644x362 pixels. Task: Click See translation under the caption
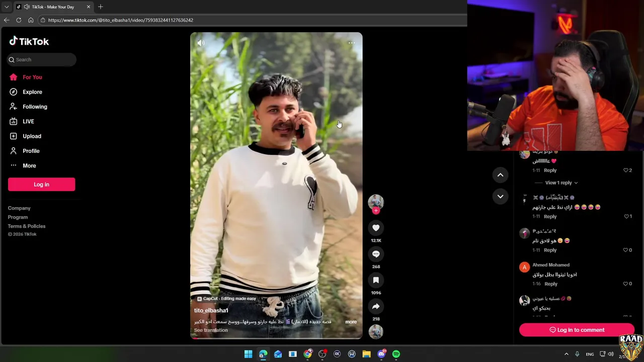tap(211, 330)
